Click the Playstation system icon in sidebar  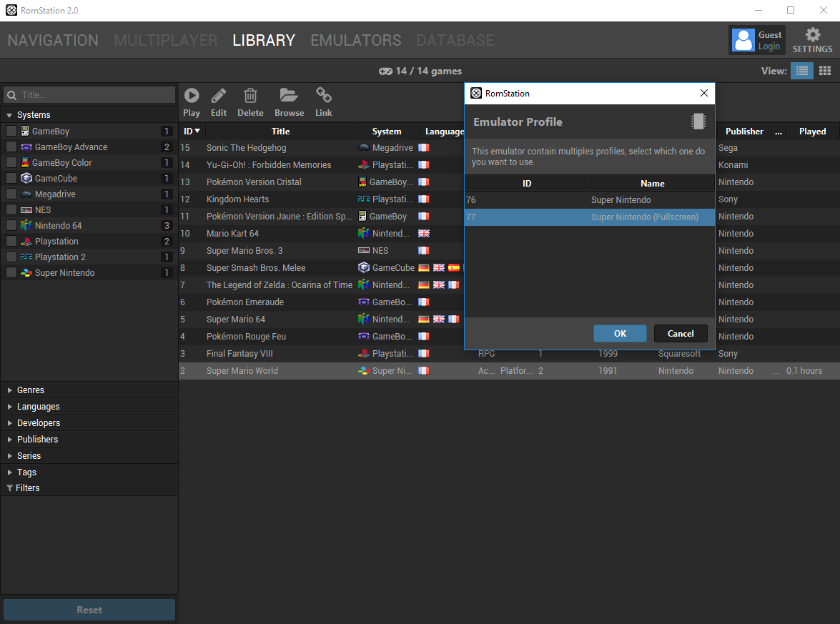tap(26, 242)
